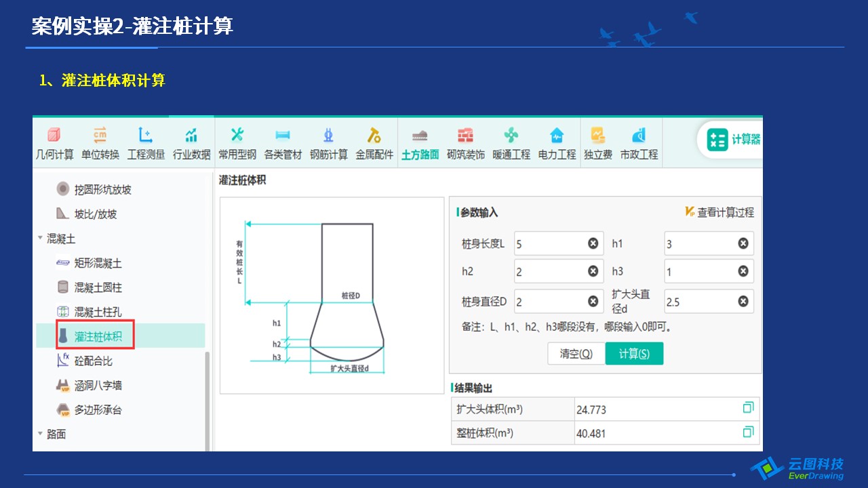The height and width of the screenshot is (488, 868).
Task: Collapse the 混凝土 category
Action: (41, 239)
